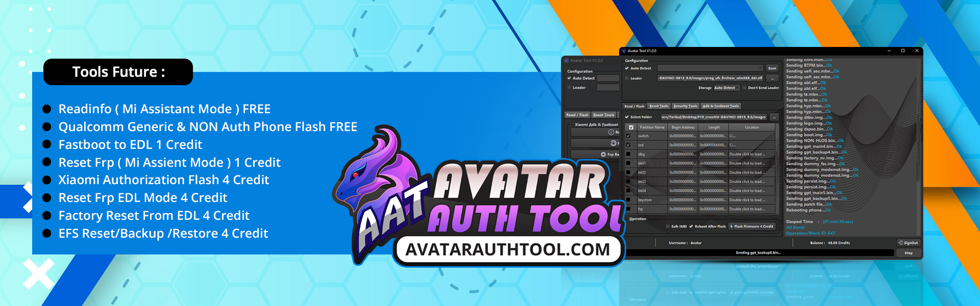The height and width of the screenshot is (306, 980).
Task: Switch to Read / Flash tab in front window
Action: (x=634, y=106)
